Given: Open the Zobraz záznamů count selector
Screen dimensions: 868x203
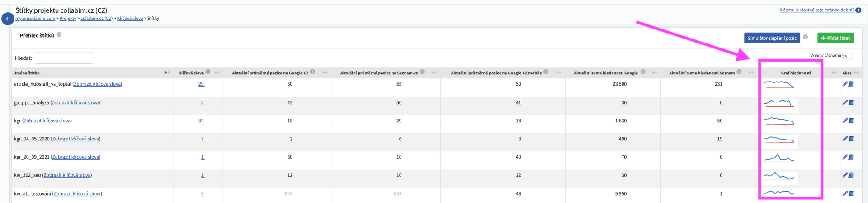Looking at the screenshot, I should (x=847, y=57).
